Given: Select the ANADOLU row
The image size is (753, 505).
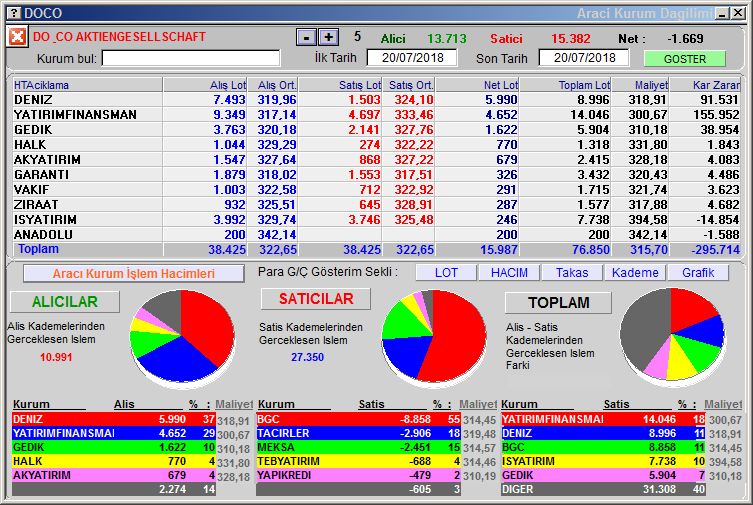Looking at the screenshot, I should point(376,234).
